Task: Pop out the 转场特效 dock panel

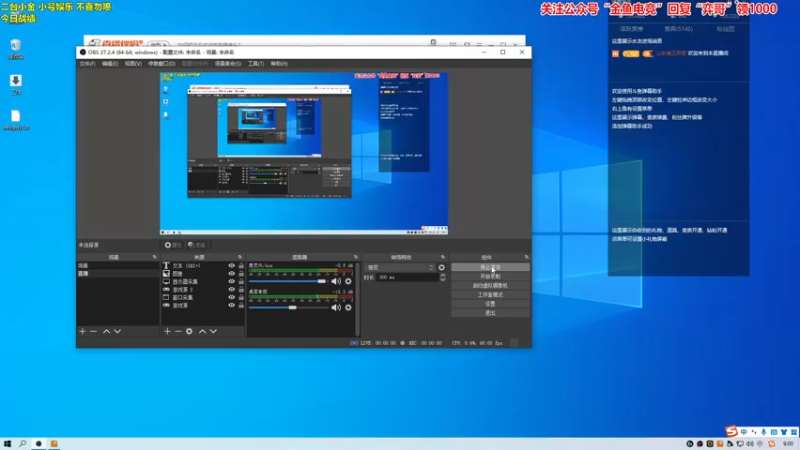Action: point(442,257)
